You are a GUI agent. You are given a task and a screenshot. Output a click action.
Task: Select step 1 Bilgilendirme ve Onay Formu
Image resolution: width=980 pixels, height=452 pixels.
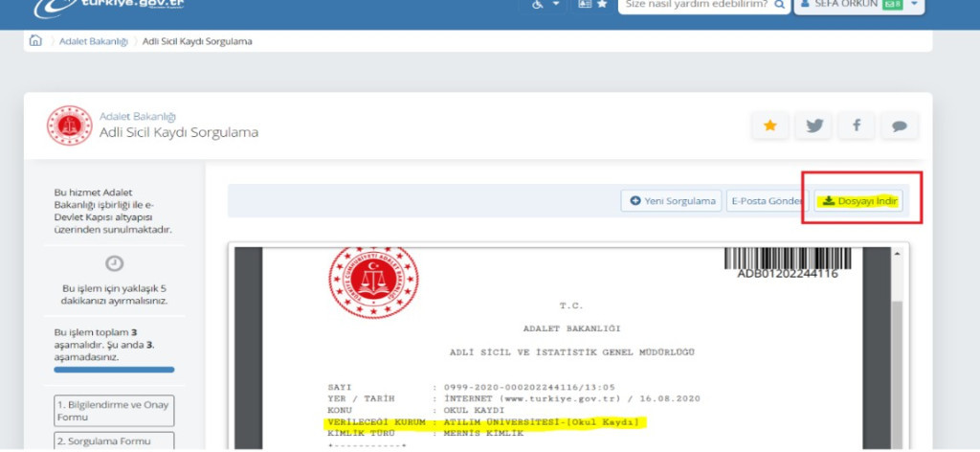pyautogui.click(x=114, y=411)
